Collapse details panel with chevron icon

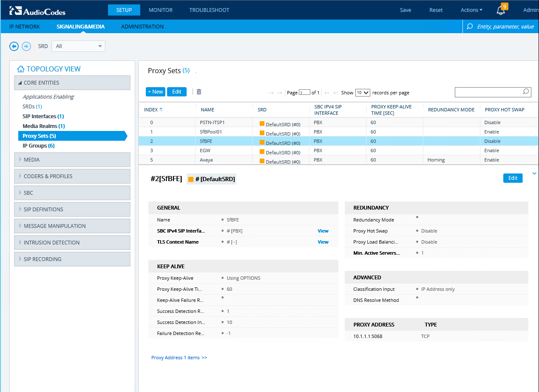534,173
